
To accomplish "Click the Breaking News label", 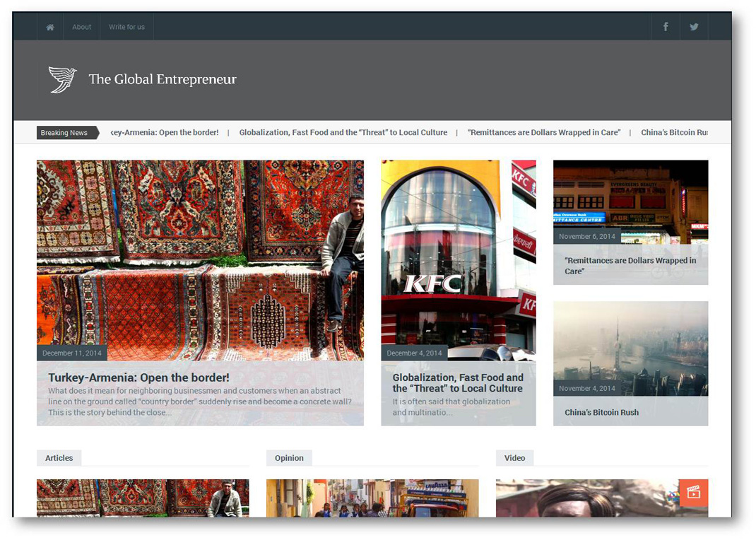I will [x=66, y=133].
